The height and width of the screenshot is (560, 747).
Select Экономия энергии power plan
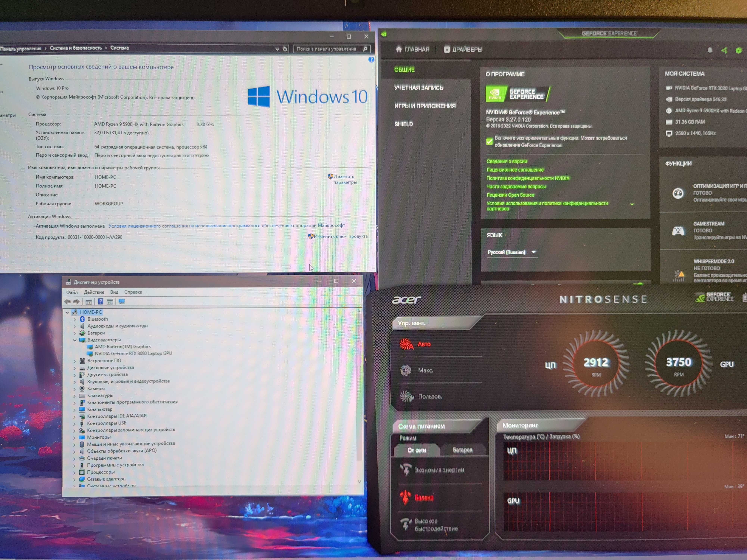tap(432, 470)
